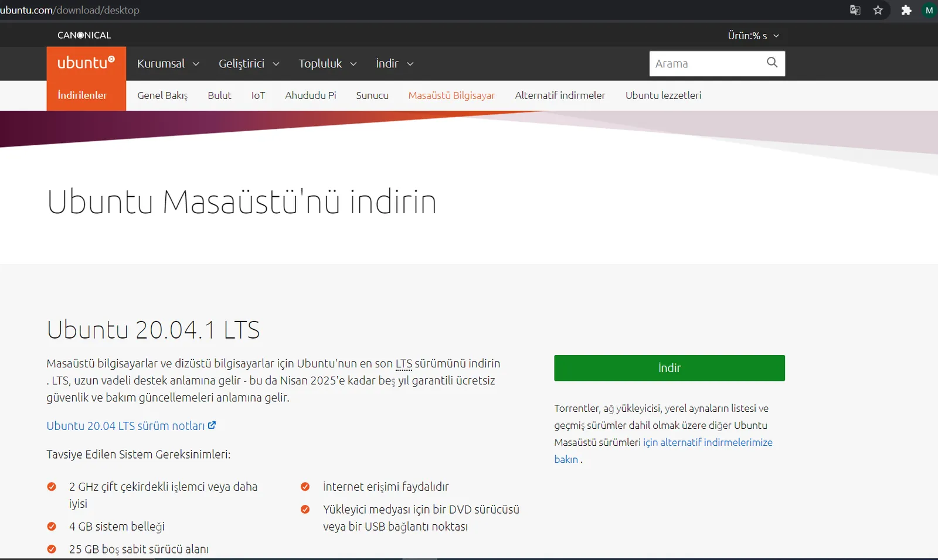Click the translate page icon in address bar

pos(855,10)
